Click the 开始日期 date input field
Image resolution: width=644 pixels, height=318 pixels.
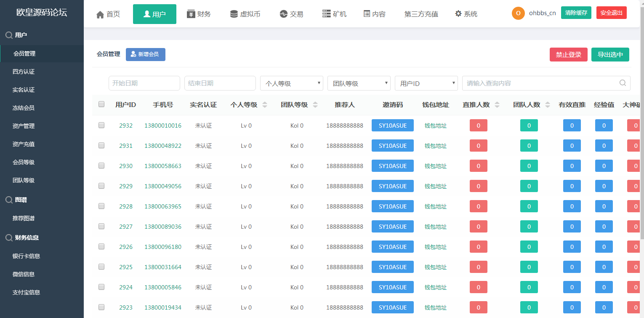click(x=144, y=83)
